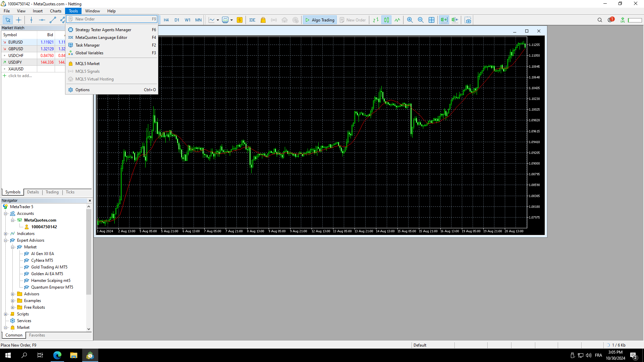Open Strategy Tester Agents Manager
644x362 pixels.
pos(112,30)
